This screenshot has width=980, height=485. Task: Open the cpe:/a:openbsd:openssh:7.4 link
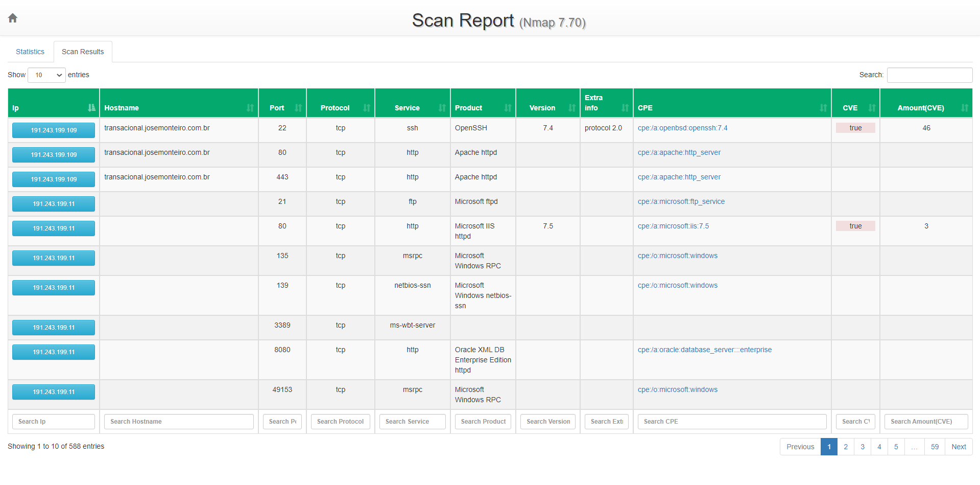coord(682,128)
